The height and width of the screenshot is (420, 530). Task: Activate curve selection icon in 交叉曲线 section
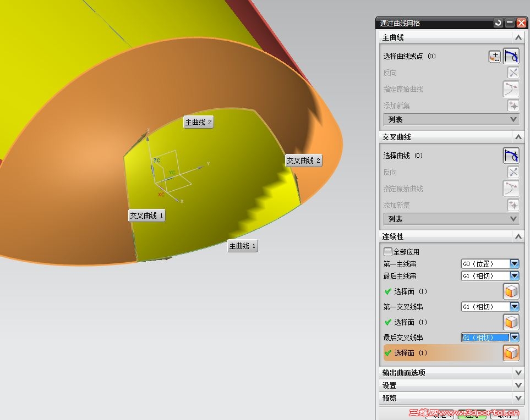[511, 156]
